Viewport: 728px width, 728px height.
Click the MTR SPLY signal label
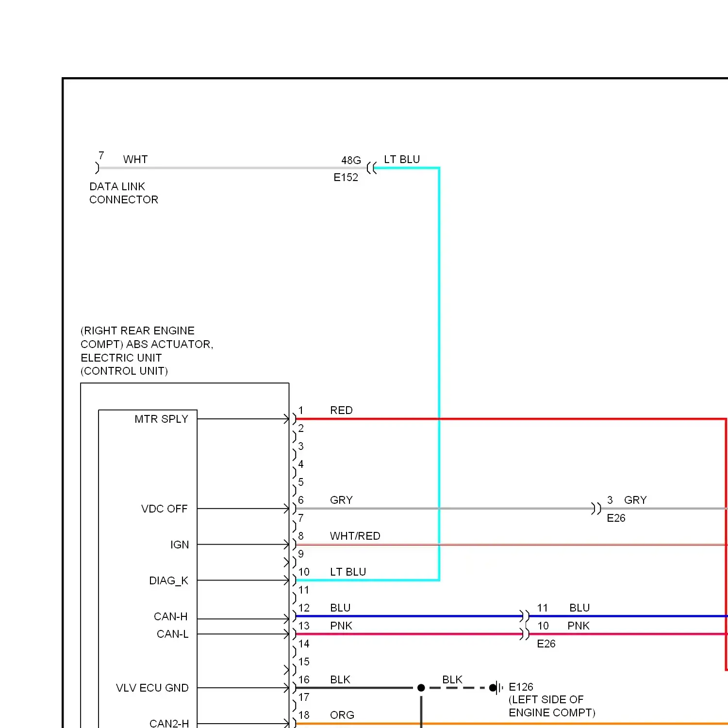(x=161, y=419)
